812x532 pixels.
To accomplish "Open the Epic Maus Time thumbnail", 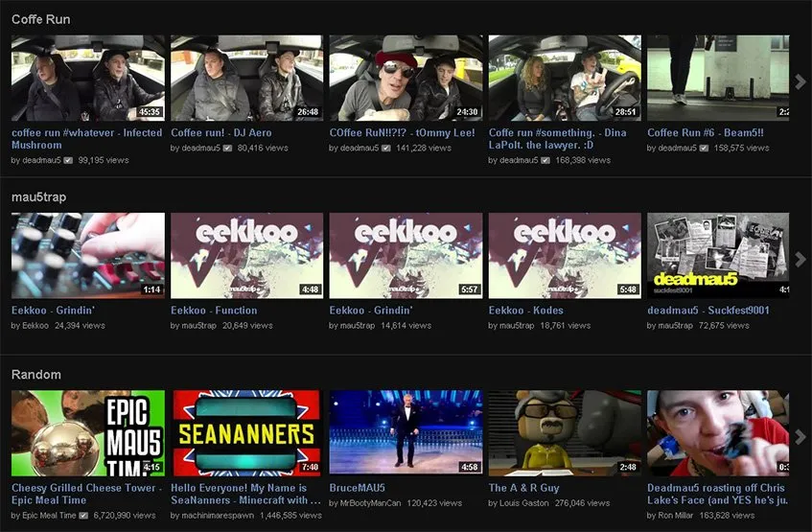I will click(x=88, y=433).
